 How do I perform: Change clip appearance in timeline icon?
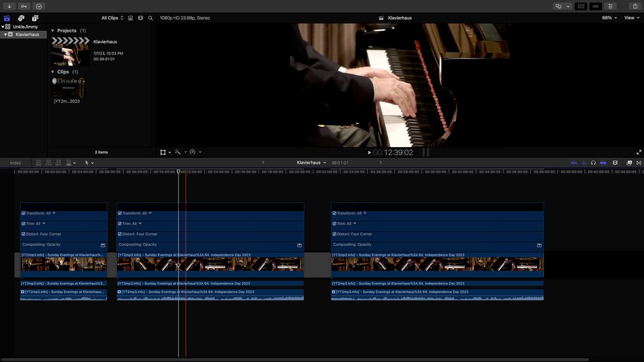coord(615,163)
